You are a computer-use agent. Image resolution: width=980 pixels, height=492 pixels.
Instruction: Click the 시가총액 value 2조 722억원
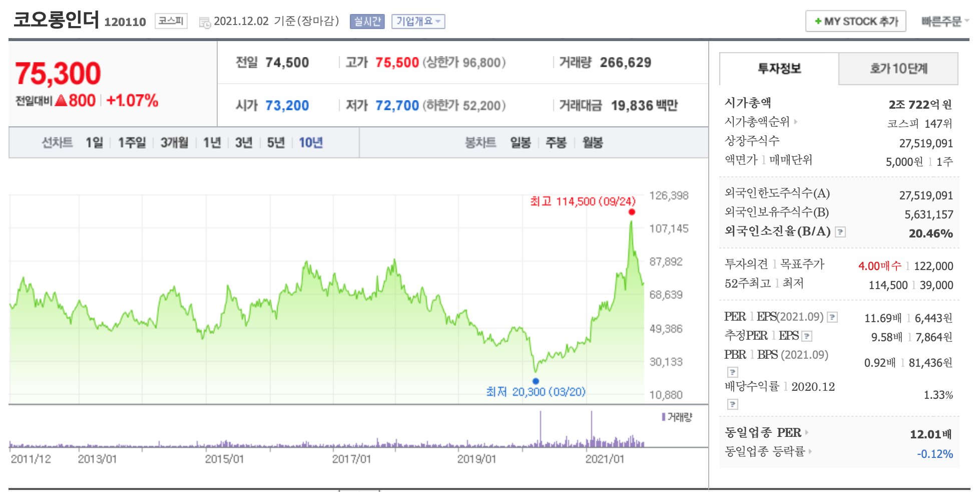[x=920, y=104]
